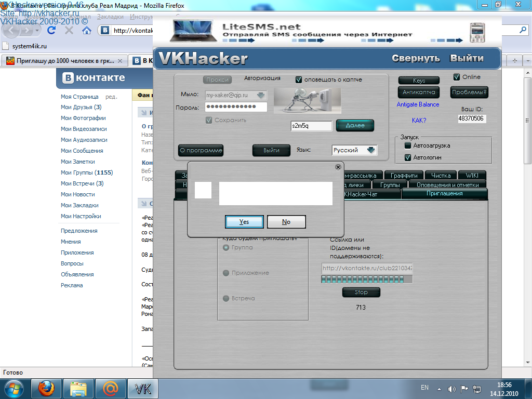Open Windows Start menu orb

pos(14,389)
